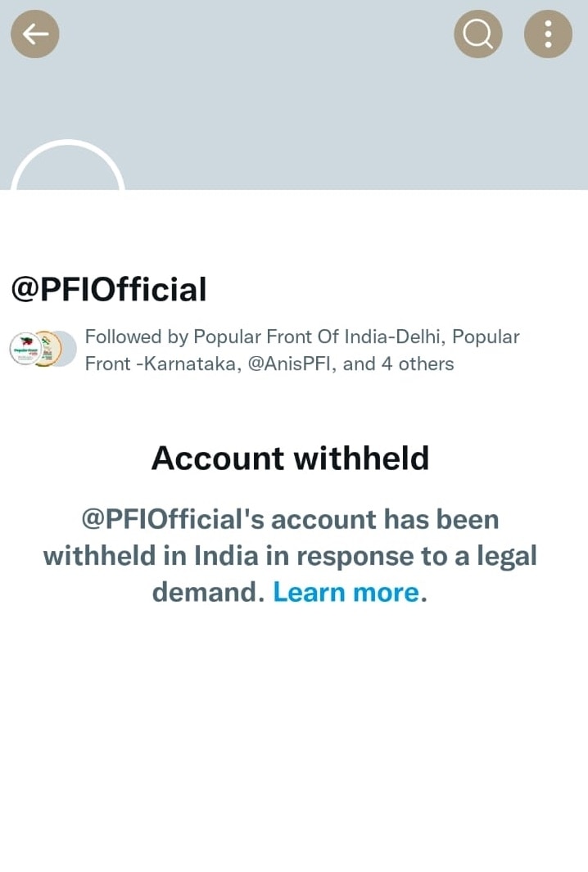Open the Learn more link
The height and width of the screenshot is (872, 588).
[346, 592]
